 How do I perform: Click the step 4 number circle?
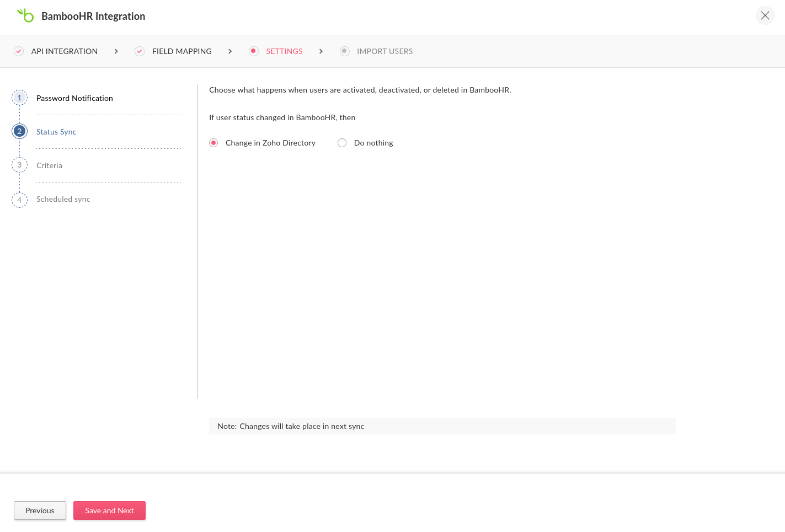(x=19, y=200)
